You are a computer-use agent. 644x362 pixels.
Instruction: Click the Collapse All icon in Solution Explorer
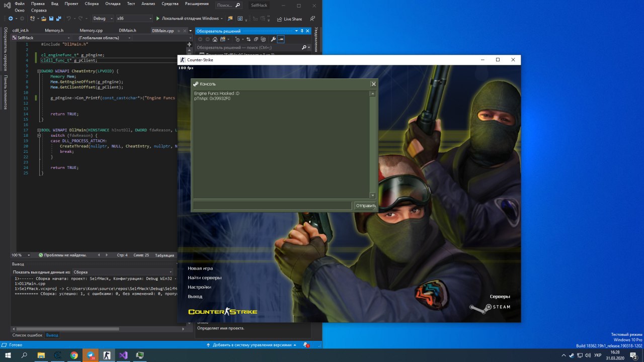tap(256, 39)
